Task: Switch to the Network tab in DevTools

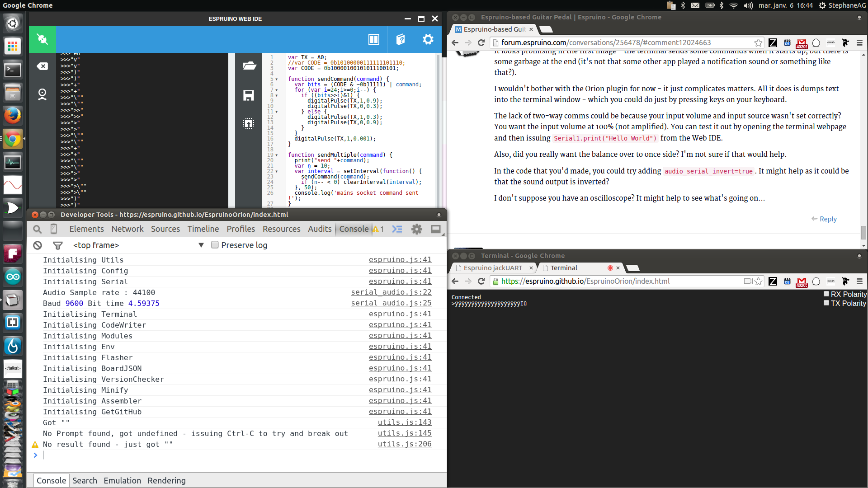Action: tap(127, 229)
